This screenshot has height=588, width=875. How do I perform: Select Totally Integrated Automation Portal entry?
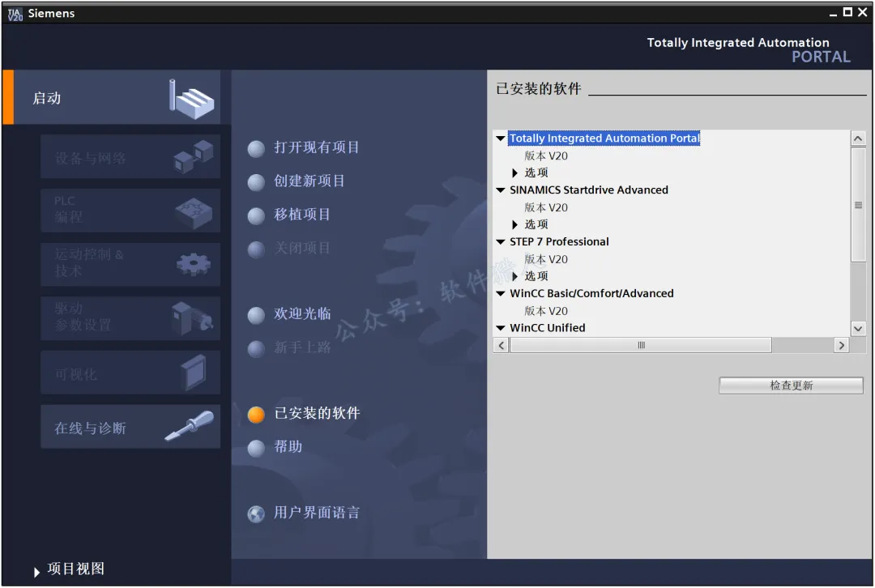point(604,138)
